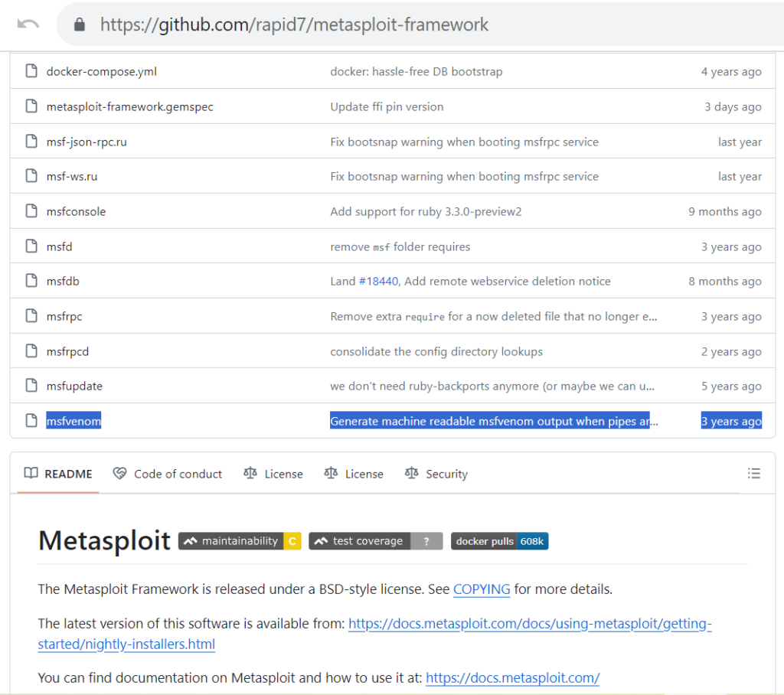784x695 pixels.
Task: Open the README outline list icon
Action: [x=754, y=473]
